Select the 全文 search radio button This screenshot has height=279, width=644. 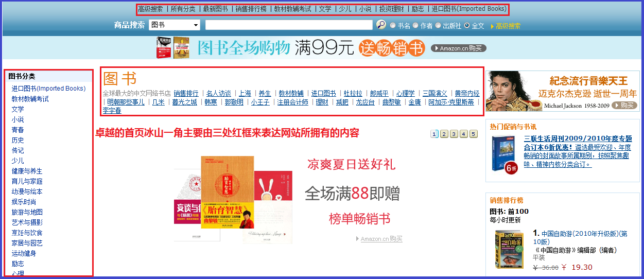pyautogui.click(x=467, y=25)
